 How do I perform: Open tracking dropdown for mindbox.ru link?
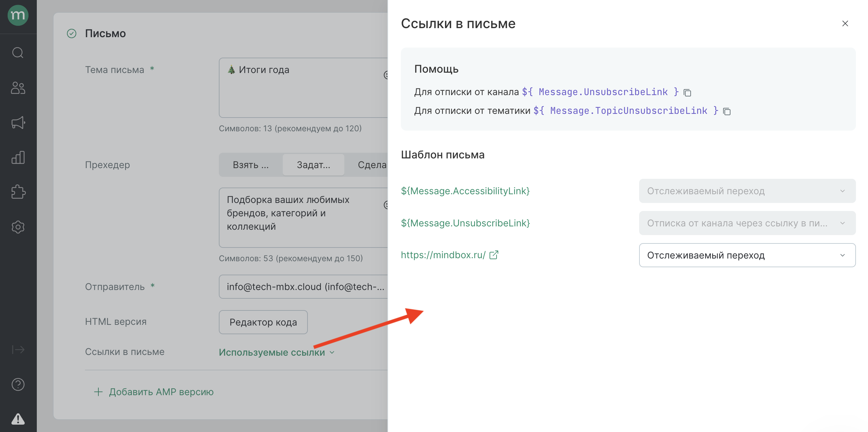747,255
